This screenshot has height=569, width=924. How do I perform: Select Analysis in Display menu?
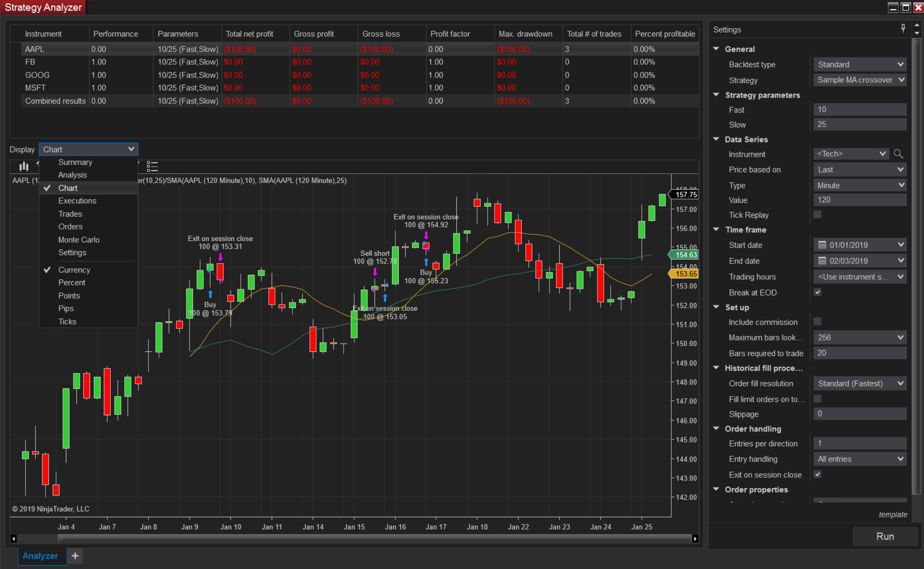click(89, 175)
